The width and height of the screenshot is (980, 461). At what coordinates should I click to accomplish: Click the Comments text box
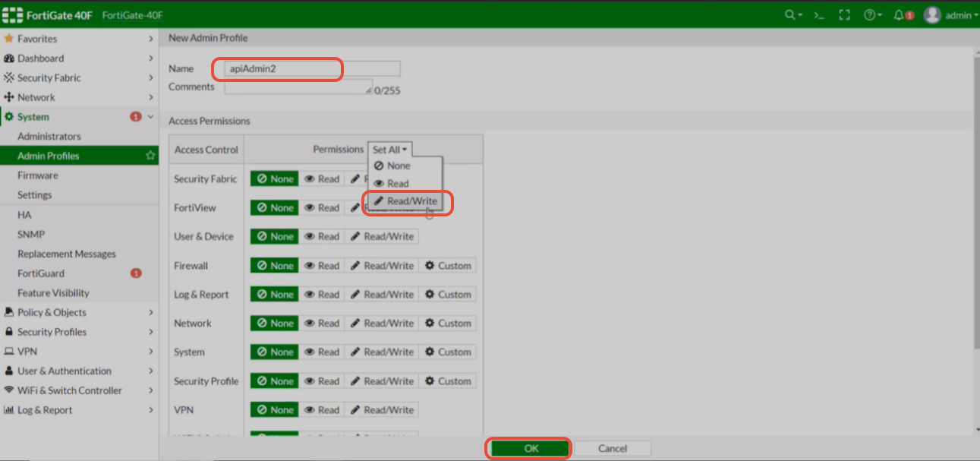point(298,87)
